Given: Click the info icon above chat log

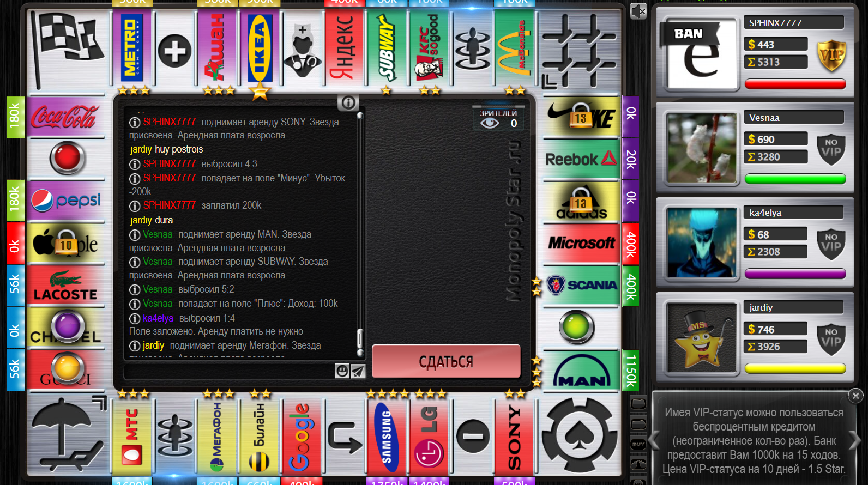Looking at the screenshot, I should point(348,102).
